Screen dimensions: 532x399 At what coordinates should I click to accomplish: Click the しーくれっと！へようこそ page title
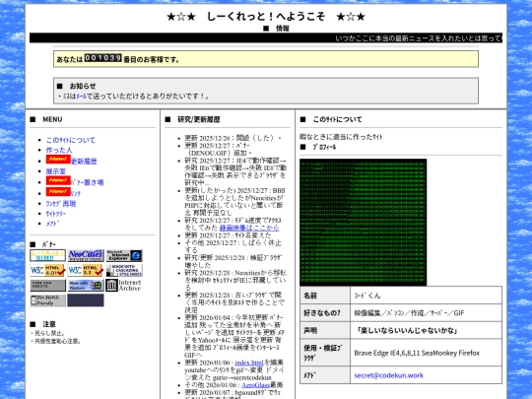(266, 17)
